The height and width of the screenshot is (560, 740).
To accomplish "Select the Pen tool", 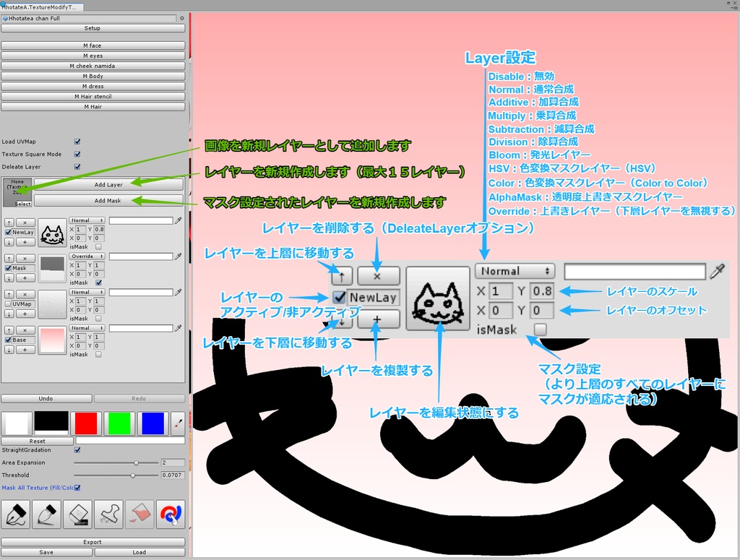I will pyautogui.click(x=16, y=514).
